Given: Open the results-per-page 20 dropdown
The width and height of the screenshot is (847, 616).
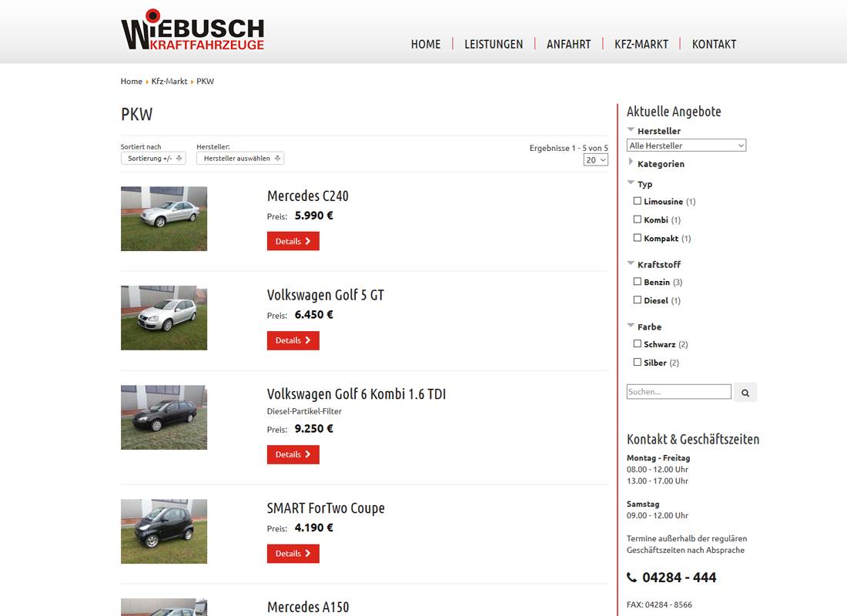Looking at the screenshot, I should coord(596,160).
